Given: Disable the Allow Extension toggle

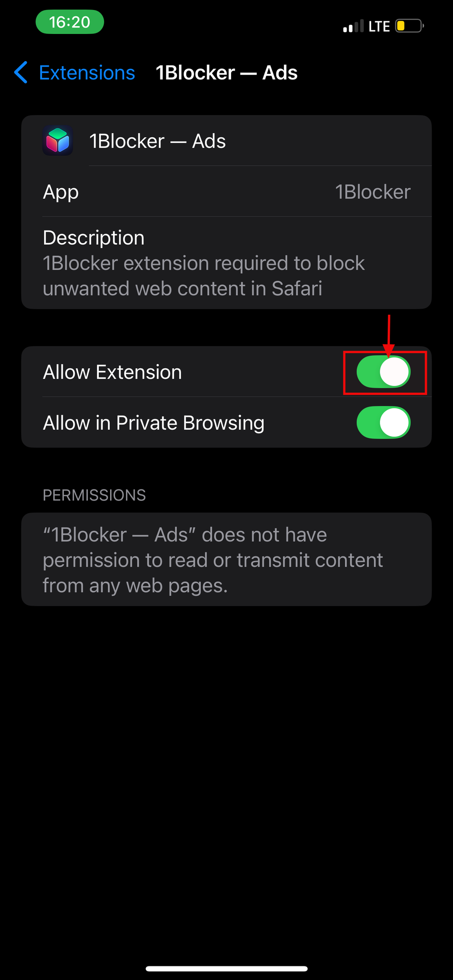Looking at the screenshot, I should [384, 372].
